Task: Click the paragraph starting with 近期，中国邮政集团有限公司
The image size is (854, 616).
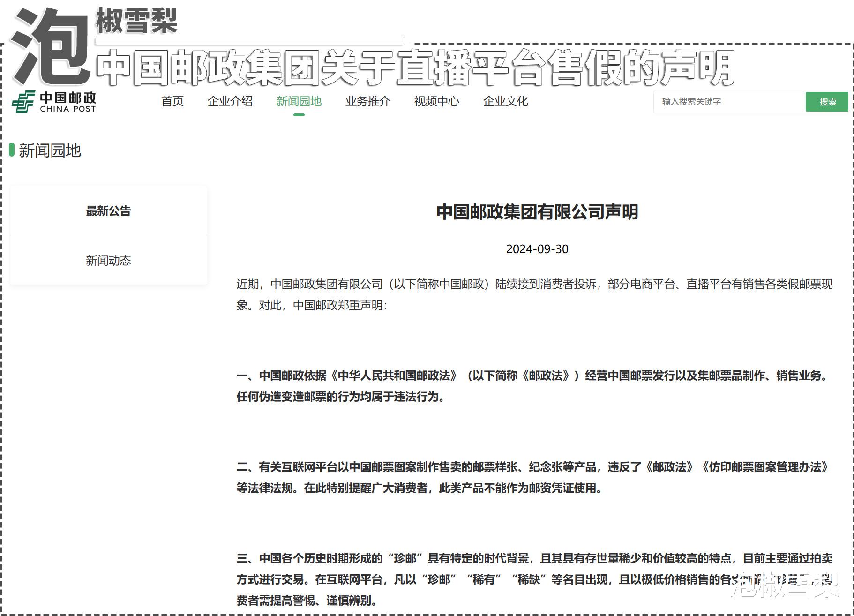Action: click(535, 294)
